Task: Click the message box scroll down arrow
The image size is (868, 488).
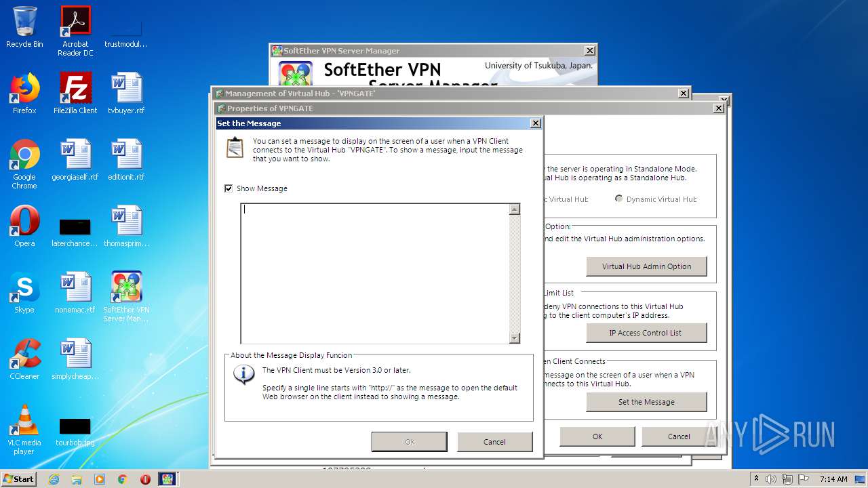Action: coord(514,338)
